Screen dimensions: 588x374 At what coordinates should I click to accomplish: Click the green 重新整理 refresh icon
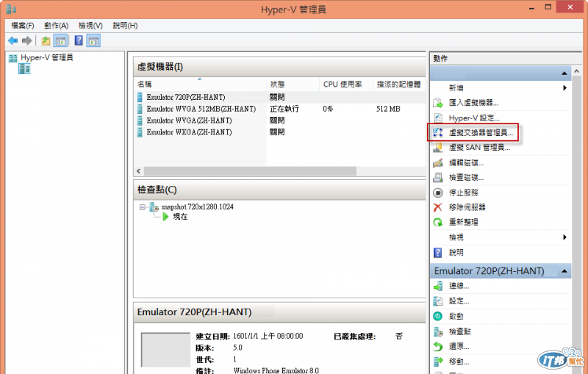click(437, 222)
